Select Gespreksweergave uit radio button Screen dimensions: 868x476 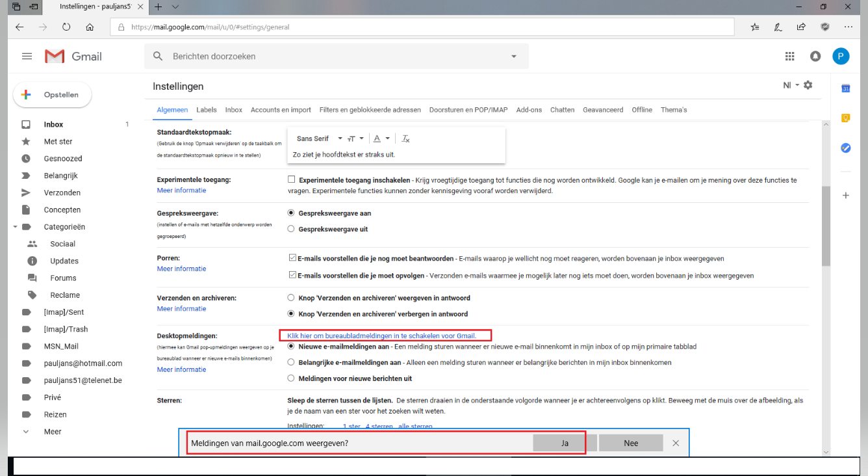(x=291, y=229)
